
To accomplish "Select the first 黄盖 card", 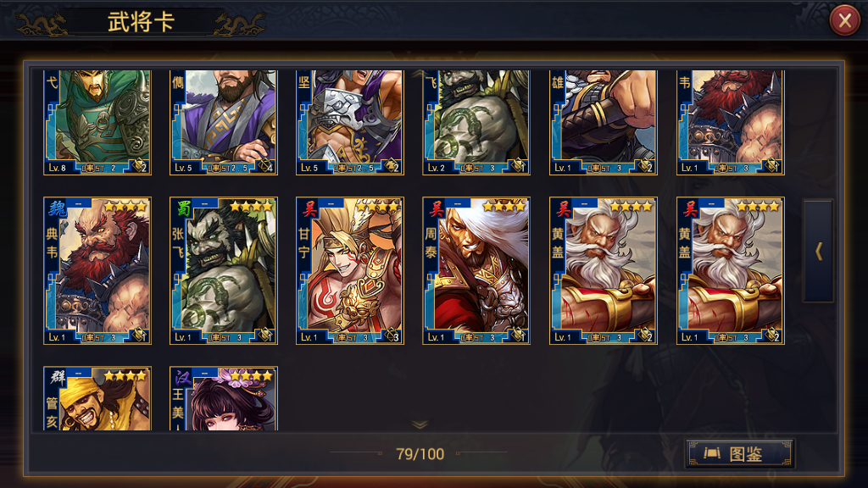I will (x=603, y=270).
